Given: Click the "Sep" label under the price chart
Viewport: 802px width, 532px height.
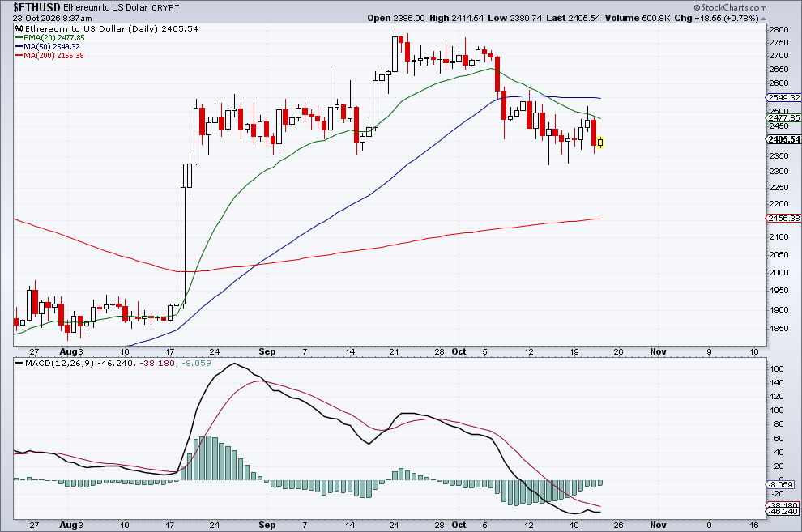Looking at the screenshot, I should pyautogui.click(x=267, y=351).
